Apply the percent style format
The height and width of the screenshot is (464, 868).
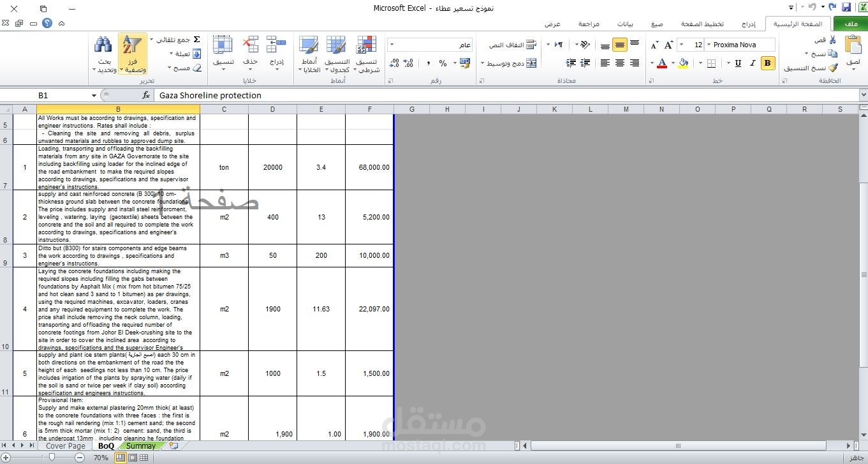[443, 63]
